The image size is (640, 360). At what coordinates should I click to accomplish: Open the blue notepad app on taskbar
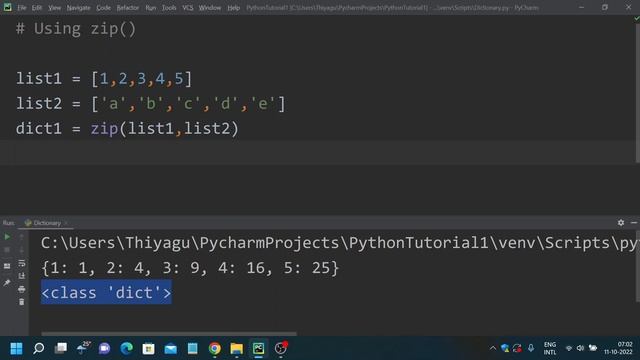193,348
